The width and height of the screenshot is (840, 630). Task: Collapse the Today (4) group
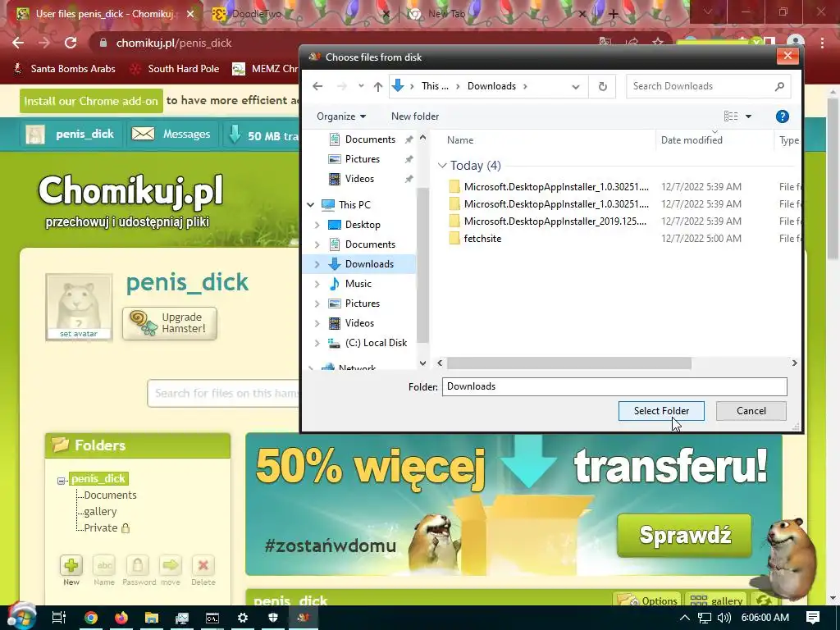(442, 166)
